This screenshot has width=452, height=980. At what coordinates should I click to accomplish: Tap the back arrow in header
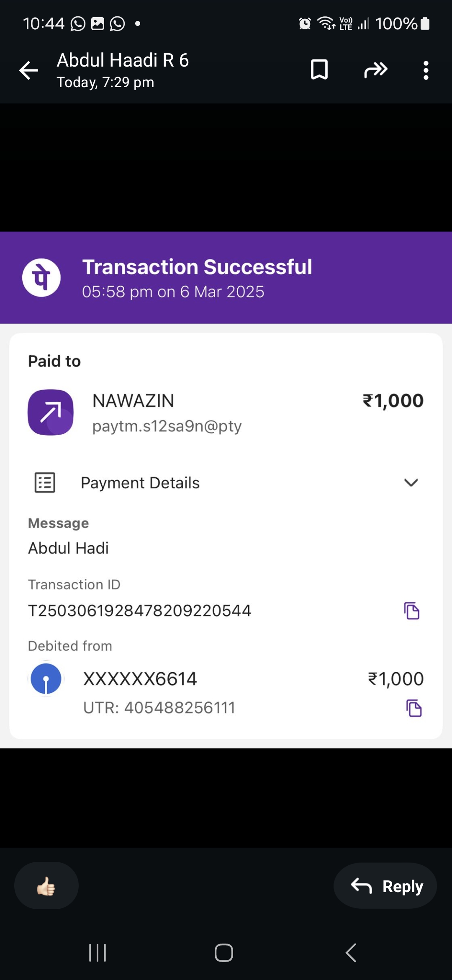29,70
